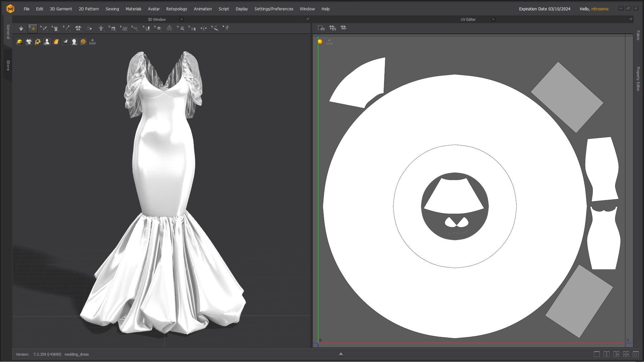
Task: Switch to two-column window layout
Action: tap(606, 354)
